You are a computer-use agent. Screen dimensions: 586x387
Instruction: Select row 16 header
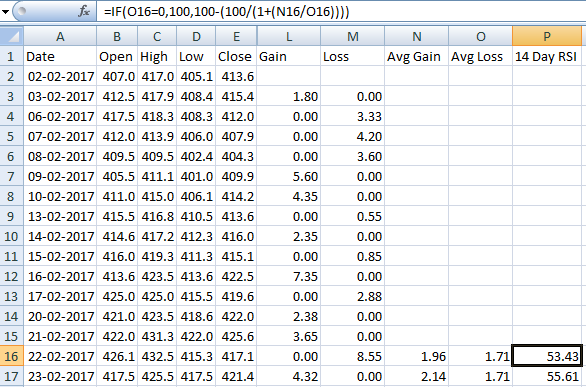(12, 356)
